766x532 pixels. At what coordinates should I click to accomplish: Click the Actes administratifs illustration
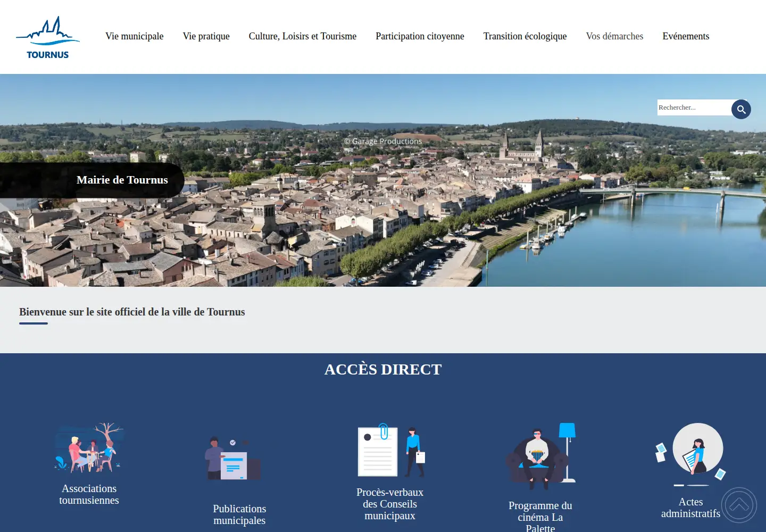[690, 455]
